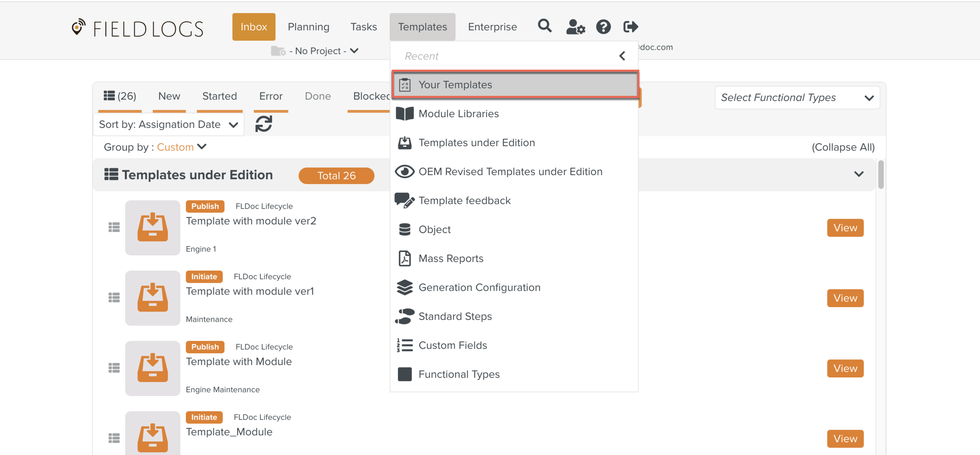Click the Standard Steps footprints icon
The height and width of the screenshot is (455, 980).
405,316
